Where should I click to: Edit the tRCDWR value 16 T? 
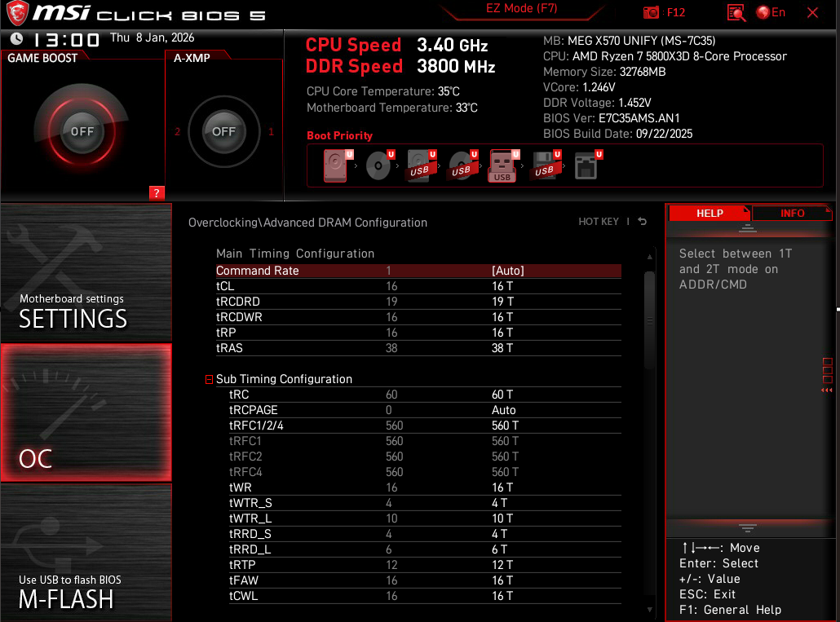(502, 317)
